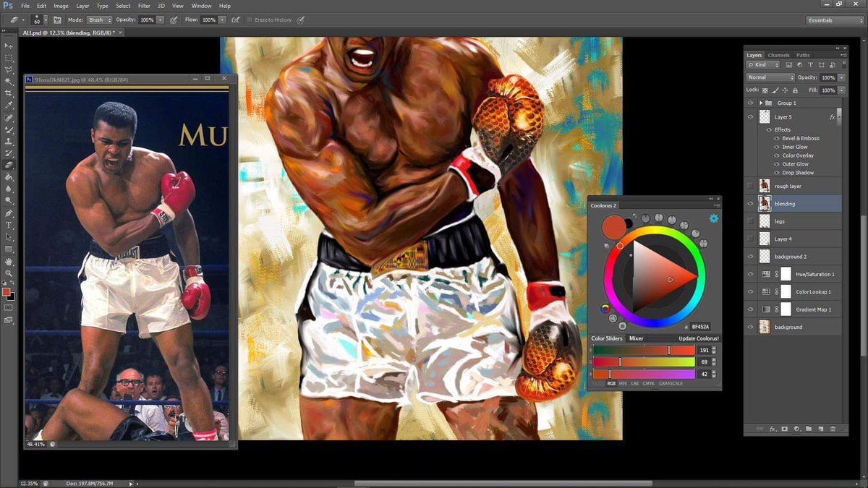Open the Essentials workspace dropdown

tap(835, 20)
